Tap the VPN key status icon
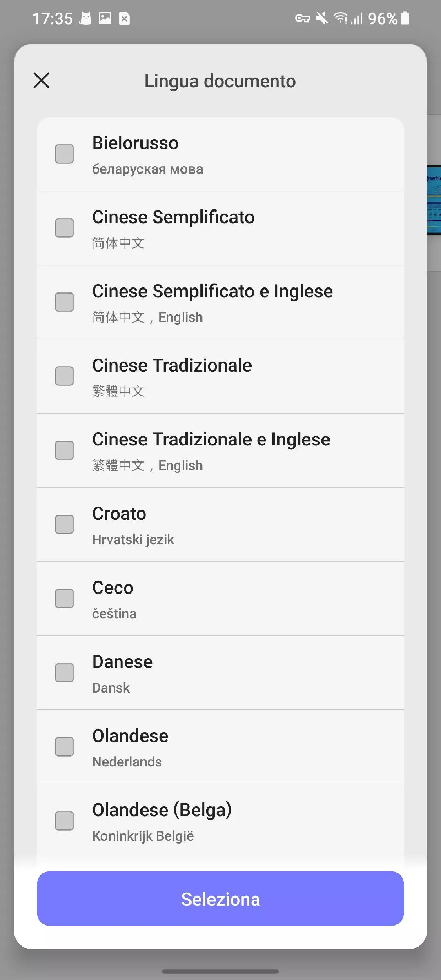The image size is (441, 980). [x=303, y=18]
